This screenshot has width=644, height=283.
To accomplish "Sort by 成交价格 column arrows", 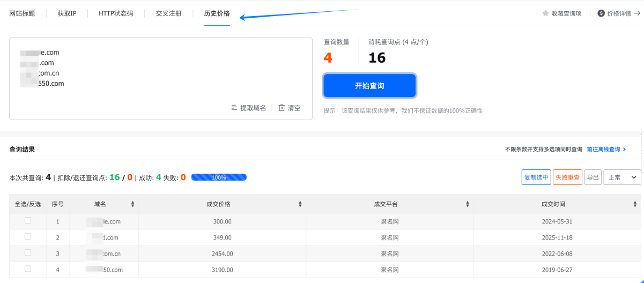I will (x=300, y=204).
